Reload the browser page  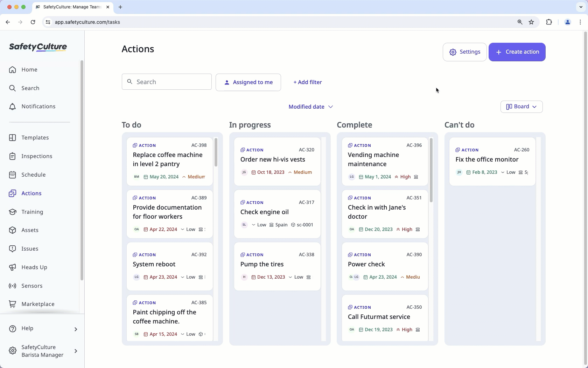click(x=33, y=22)
